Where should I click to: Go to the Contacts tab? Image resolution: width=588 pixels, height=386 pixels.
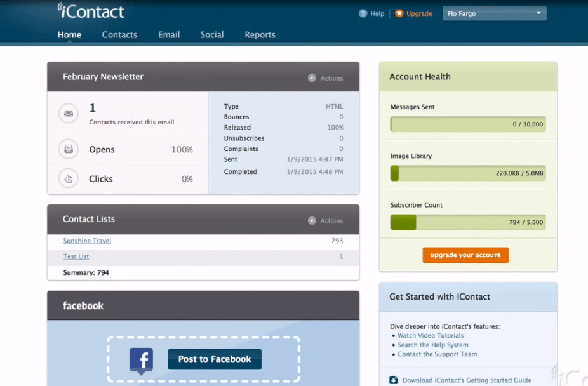(x=119, y=35)
